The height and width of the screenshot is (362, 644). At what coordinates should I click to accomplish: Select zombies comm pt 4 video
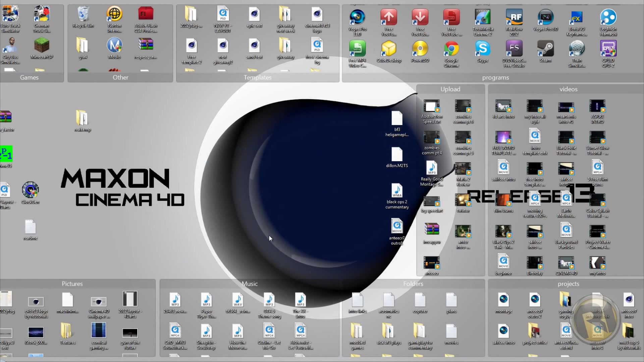pos(432,143)
